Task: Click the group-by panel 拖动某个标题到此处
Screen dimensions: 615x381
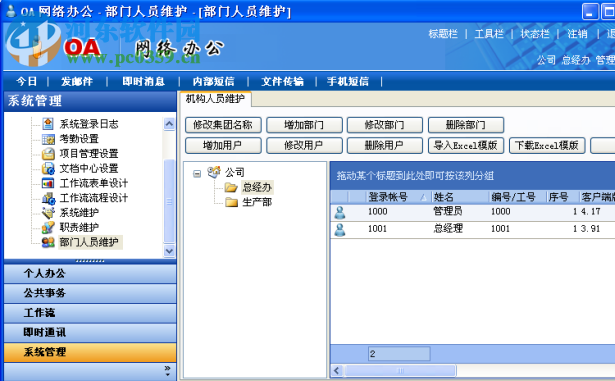Action: [415, 176]
